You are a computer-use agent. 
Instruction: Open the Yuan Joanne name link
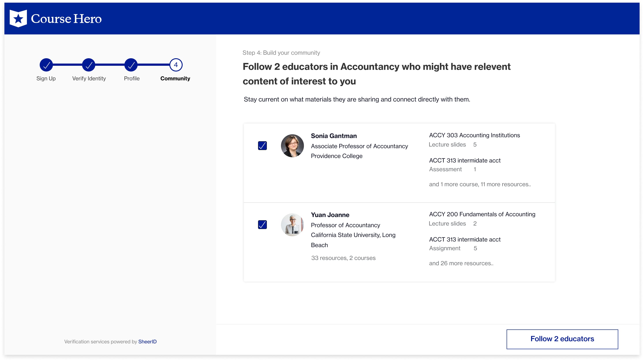point(330,215)
